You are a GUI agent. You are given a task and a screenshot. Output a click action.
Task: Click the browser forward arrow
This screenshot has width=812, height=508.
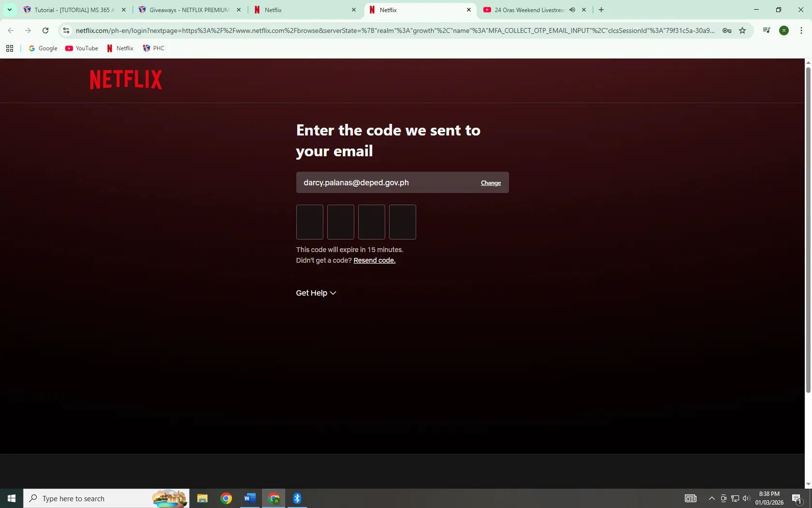(x=28, y=30)
